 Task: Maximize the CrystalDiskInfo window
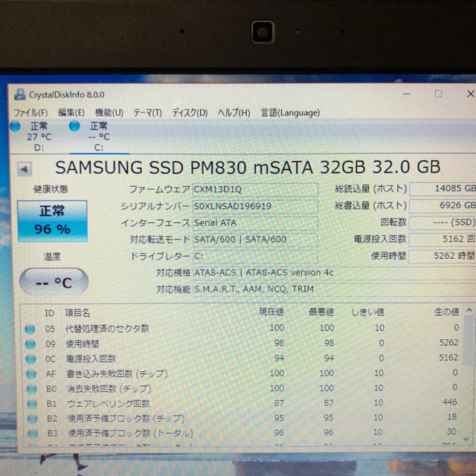click(438, 94)
